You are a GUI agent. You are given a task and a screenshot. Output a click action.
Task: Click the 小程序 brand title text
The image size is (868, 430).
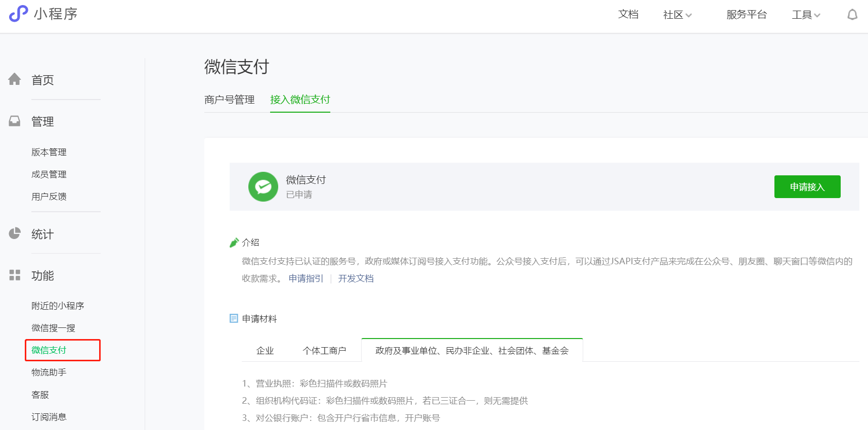coord(56,14)
